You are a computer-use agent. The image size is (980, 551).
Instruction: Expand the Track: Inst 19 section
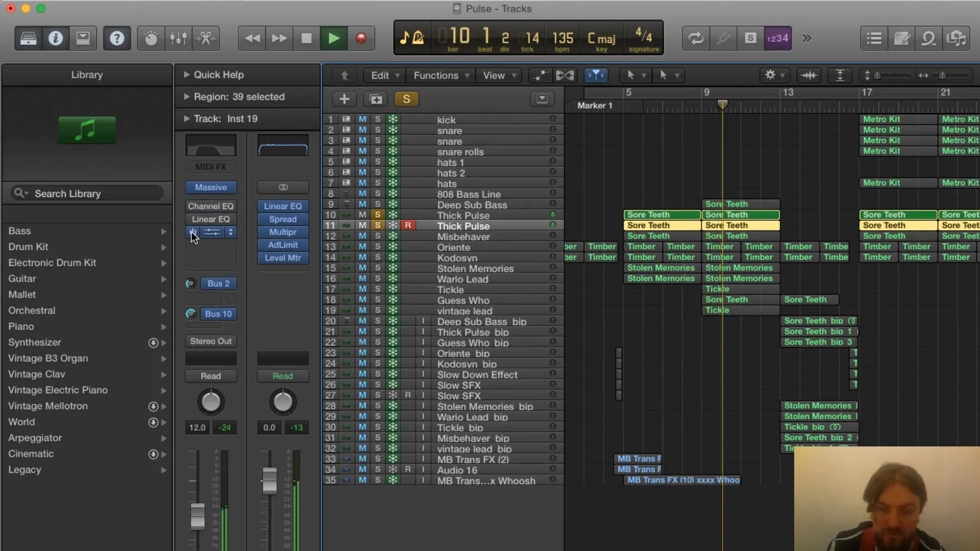[187, 118]
